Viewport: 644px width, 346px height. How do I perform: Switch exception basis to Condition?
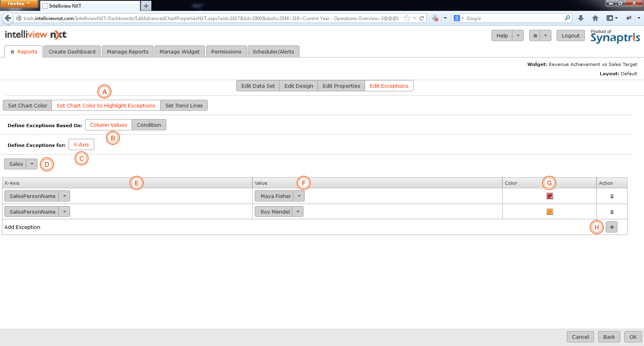(149, 125)
